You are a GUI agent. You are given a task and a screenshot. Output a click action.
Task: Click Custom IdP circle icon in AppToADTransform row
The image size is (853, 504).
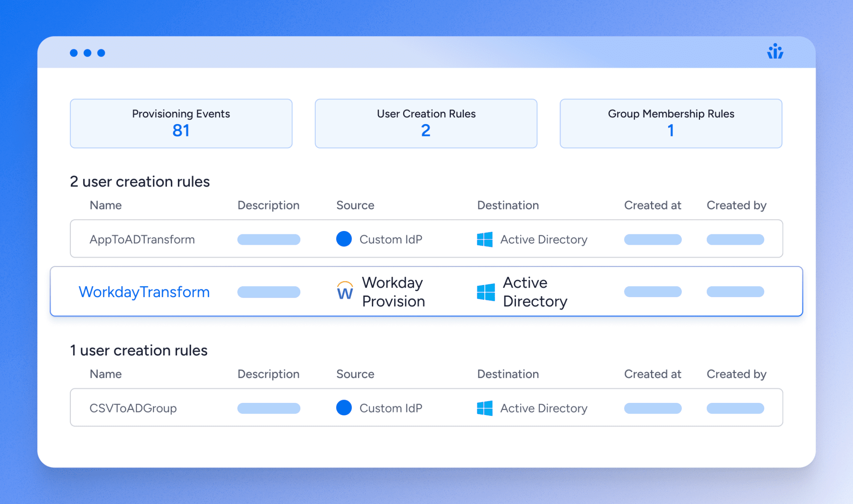(x=344, y=239)
